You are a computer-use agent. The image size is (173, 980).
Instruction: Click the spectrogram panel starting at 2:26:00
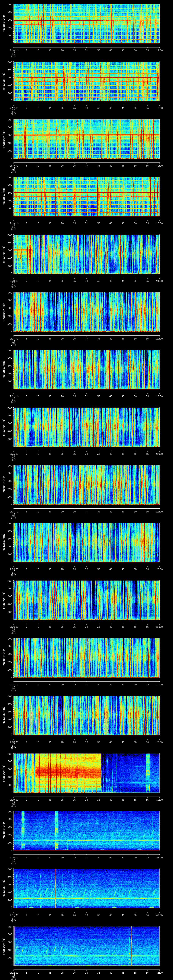(87, 600)
